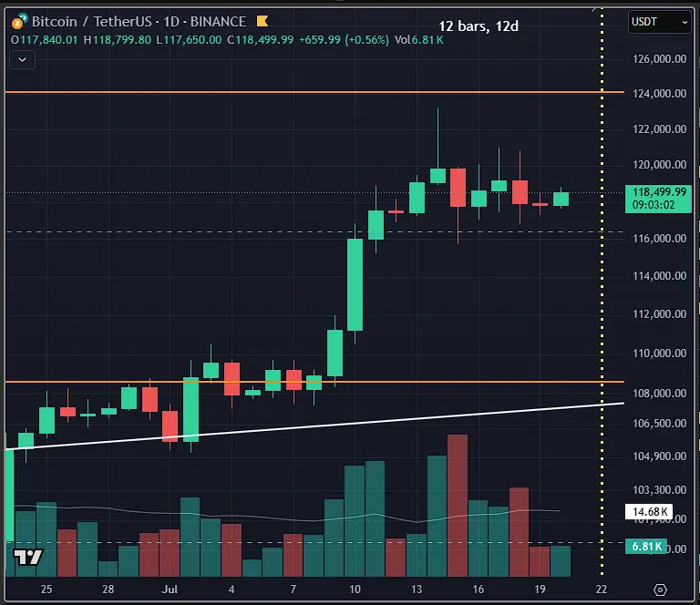Click the 103,300.00 price axis label
This screenshot has height=605, width=700.
[659, 490]
